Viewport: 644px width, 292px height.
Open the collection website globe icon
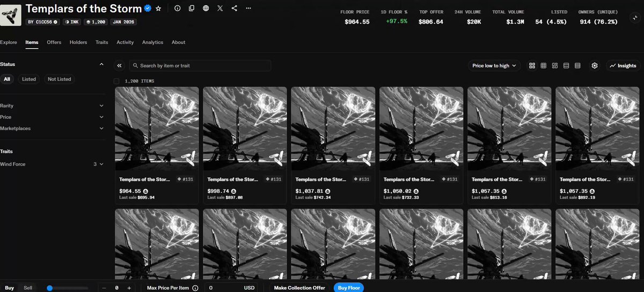(206, 9)
